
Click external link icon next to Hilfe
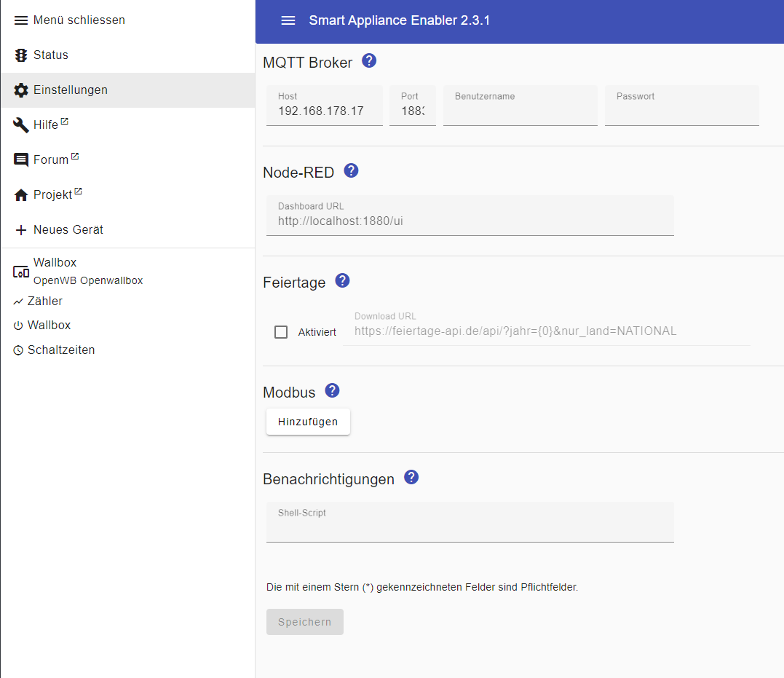click(65, 121)
